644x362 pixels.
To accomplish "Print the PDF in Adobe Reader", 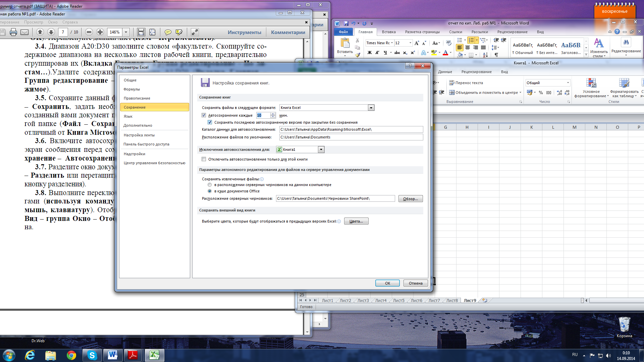I will [13, 32].
